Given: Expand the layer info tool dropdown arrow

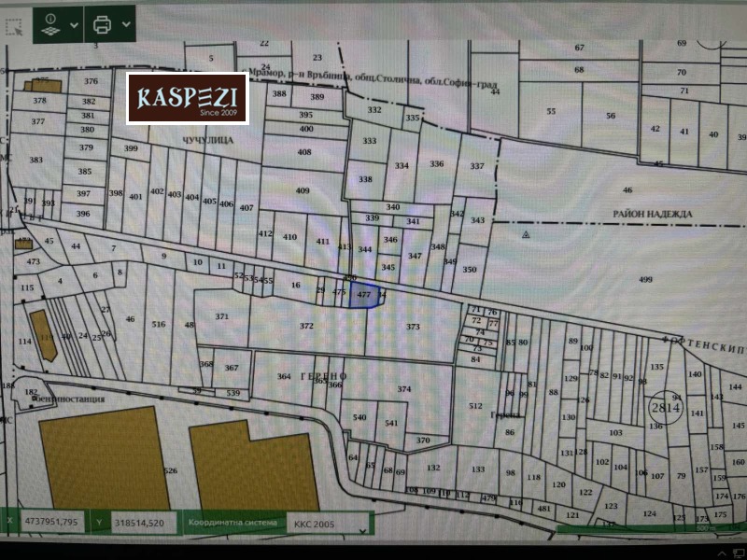Looking at the screenshot, I should (x=74, y=25).
